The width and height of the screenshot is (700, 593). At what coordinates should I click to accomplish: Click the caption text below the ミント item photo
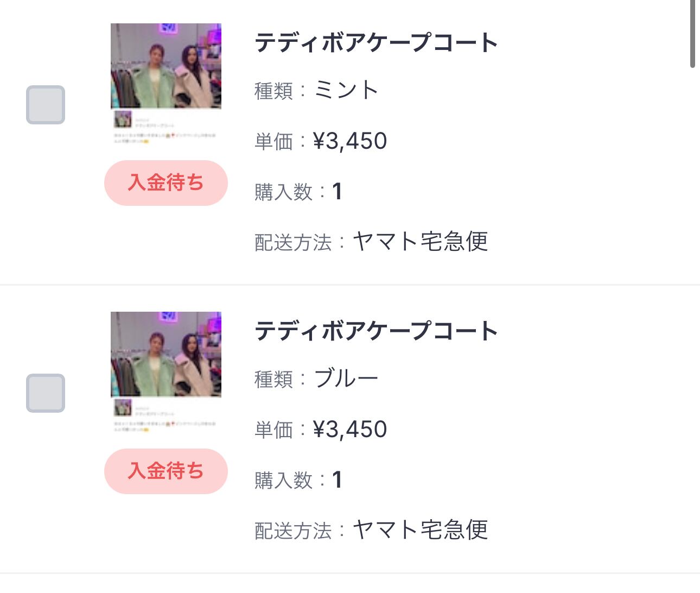tap(165, 137)
